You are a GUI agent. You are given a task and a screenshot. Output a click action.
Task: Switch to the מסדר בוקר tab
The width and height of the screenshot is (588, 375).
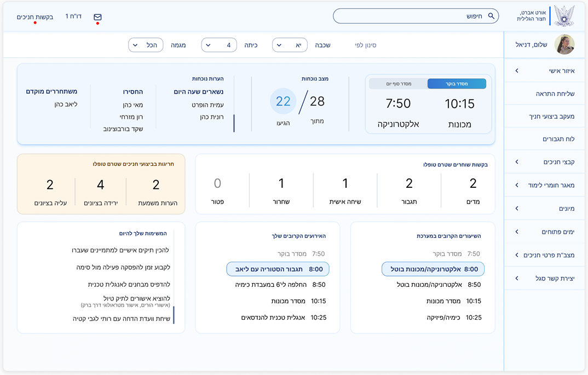(457, 84)
